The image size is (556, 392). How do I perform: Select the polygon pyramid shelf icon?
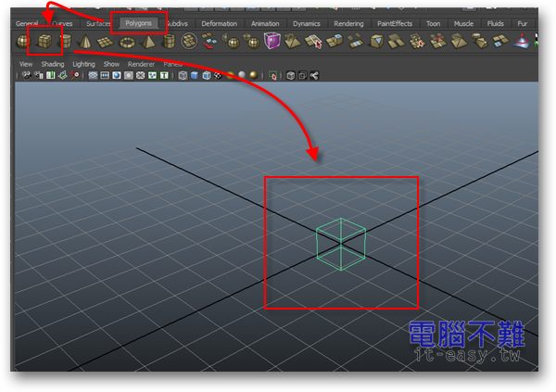(148, 41)
